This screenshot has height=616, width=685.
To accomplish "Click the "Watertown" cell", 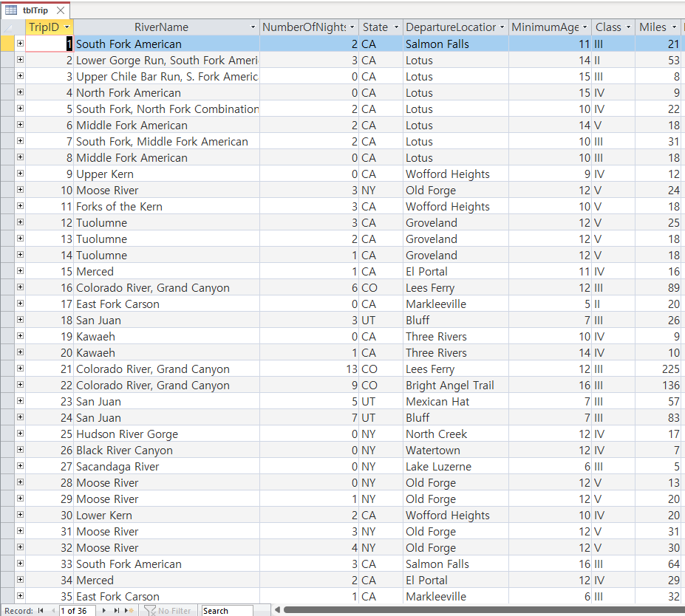I will coord(456,450).
